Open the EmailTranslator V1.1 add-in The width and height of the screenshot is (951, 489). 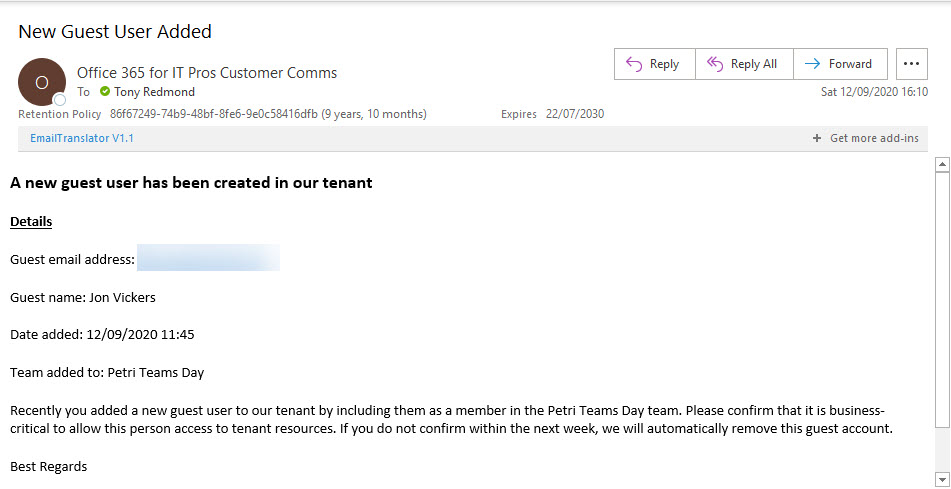click(82, 138)
